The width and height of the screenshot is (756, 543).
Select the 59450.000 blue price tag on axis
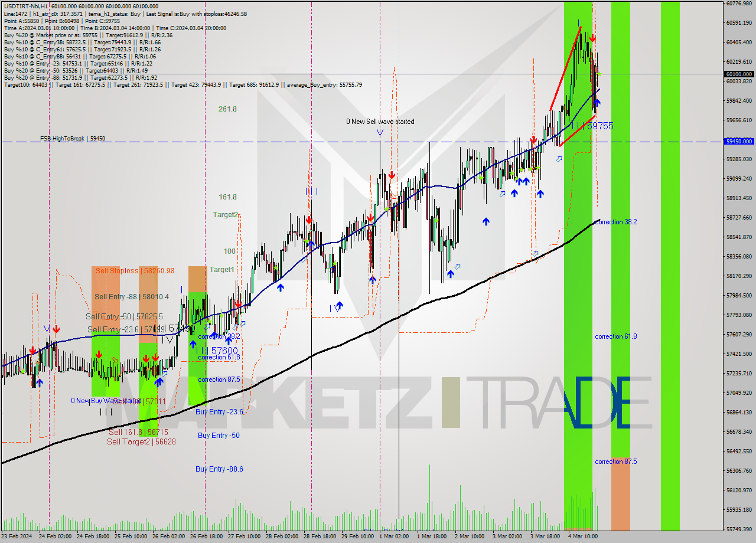(x=739, y=141)
